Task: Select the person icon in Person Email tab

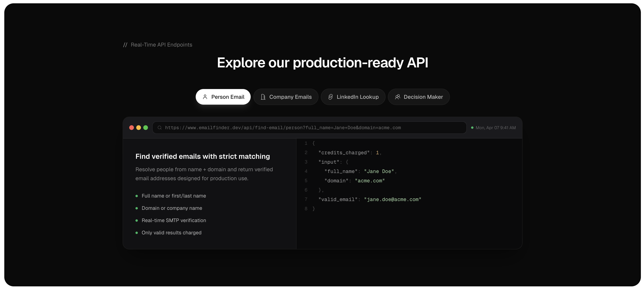Action: coord(205,97)
